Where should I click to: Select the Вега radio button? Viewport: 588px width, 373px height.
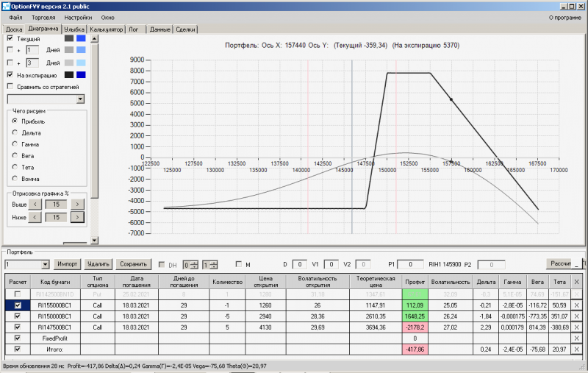15,155
